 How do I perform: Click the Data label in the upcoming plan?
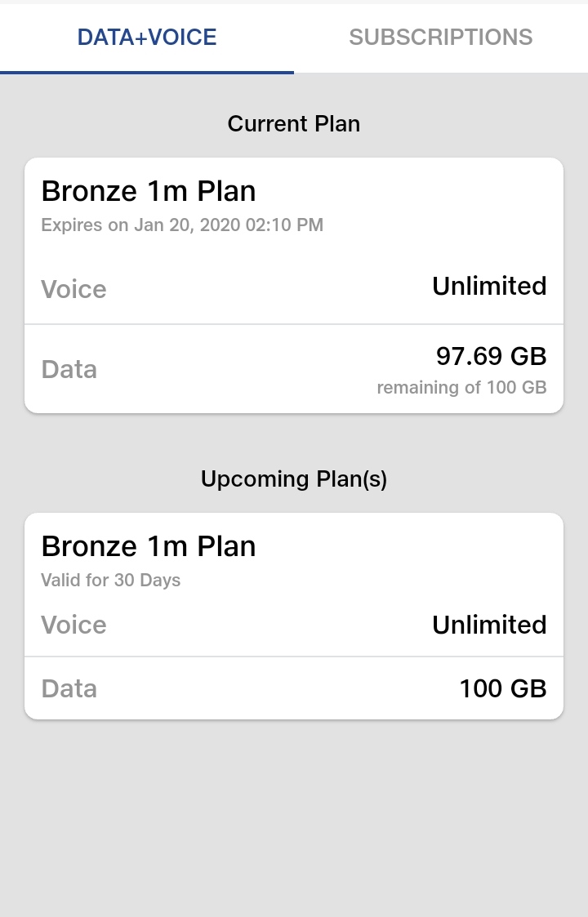pyautogui.click(x=69, y=688)
